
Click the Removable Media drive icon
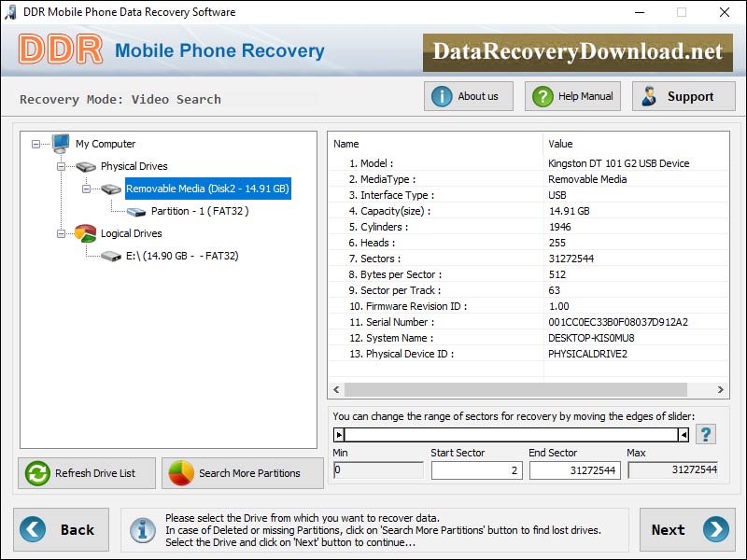110,189
